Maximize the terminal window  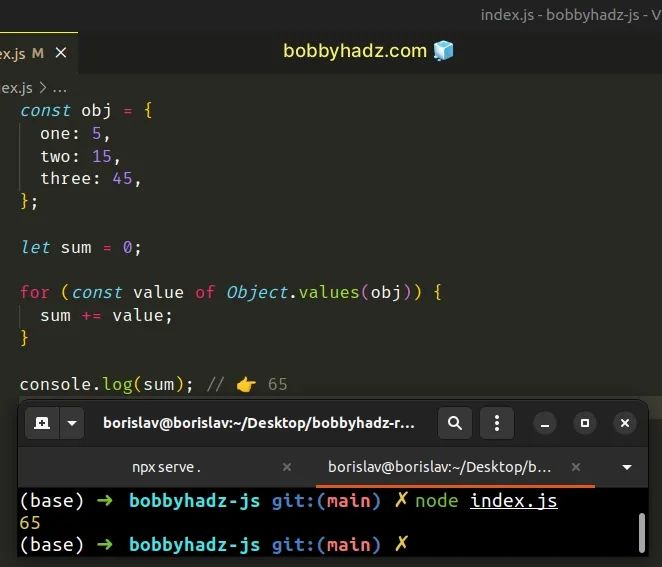pyautogui.click(x=585, y=423)
